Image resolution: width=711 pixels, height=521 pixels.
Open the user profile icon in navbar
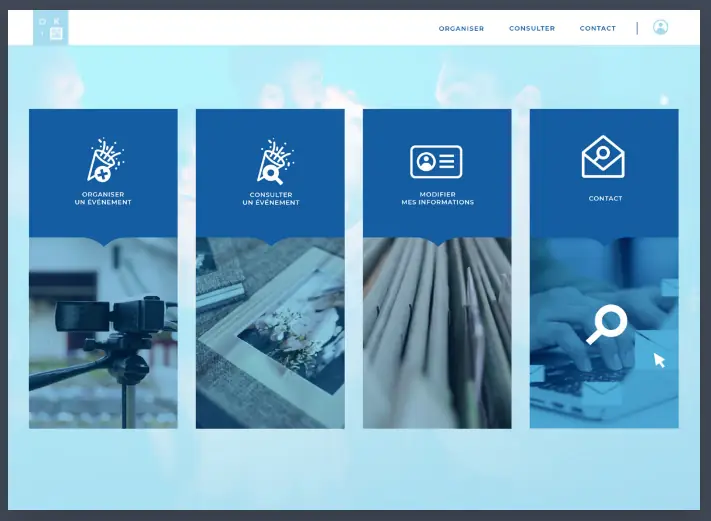pyautogui.click(x=660, y=28)
